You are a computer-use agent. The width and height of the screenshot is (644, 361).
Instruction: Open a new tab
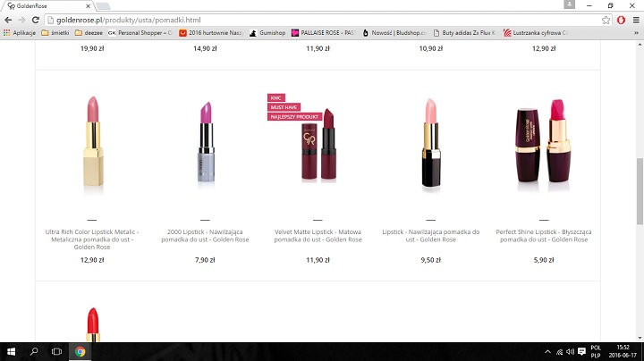coord(103,6)
